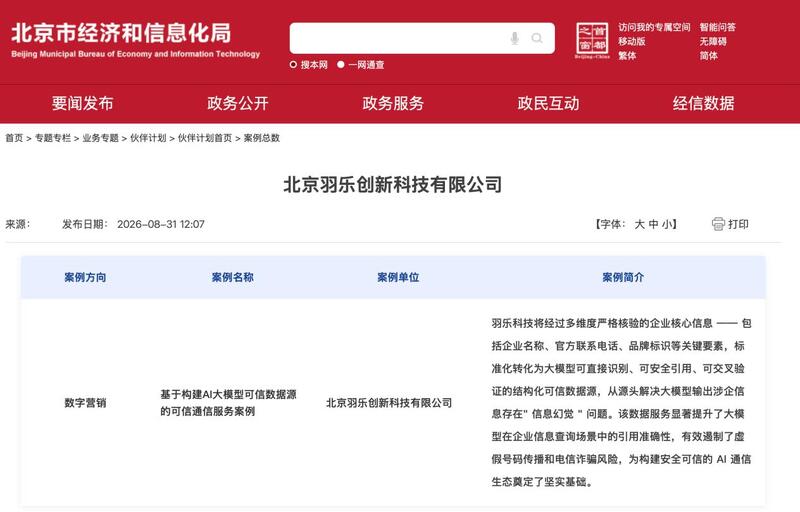The image size is (800, 512).
Task: Click the Beijing-China capital window logo
Action: pos(592,41)
